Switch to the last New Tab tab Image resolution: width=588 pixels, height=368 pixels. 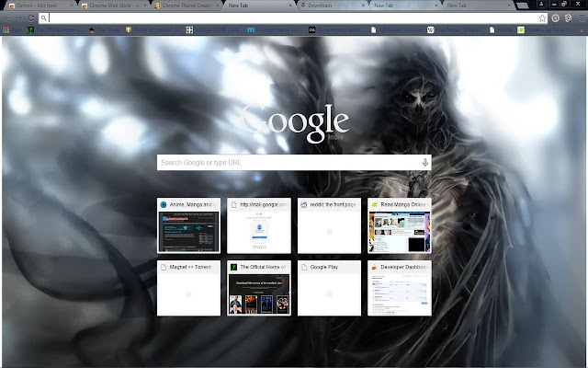pyautogui.click(x=478, y=6)
